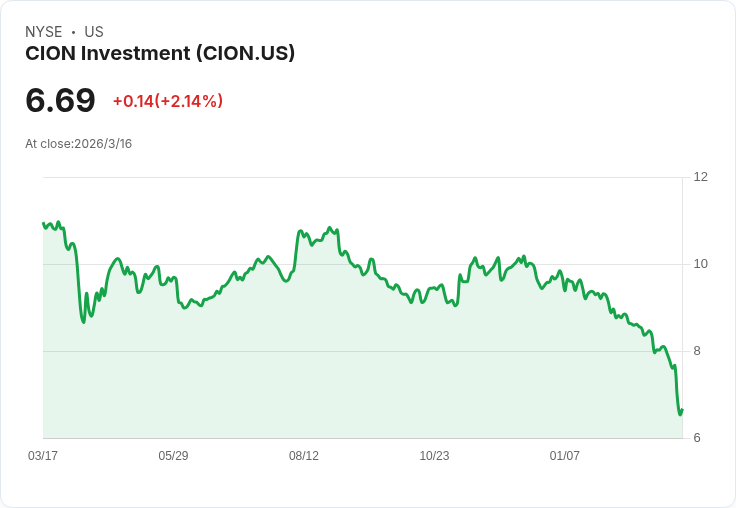The height and width of the screenshot is (508, 736).
Task: Click the NYSE exchange label
Action: click(44, 32)
